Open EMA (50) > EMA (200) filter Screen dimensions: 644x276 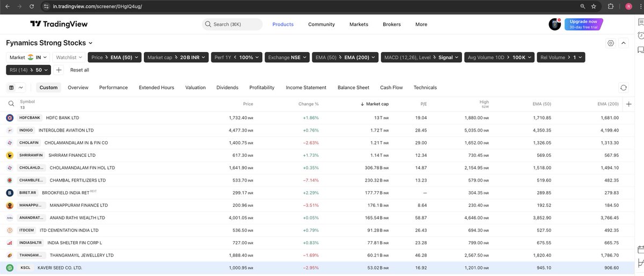pos(345,57)
